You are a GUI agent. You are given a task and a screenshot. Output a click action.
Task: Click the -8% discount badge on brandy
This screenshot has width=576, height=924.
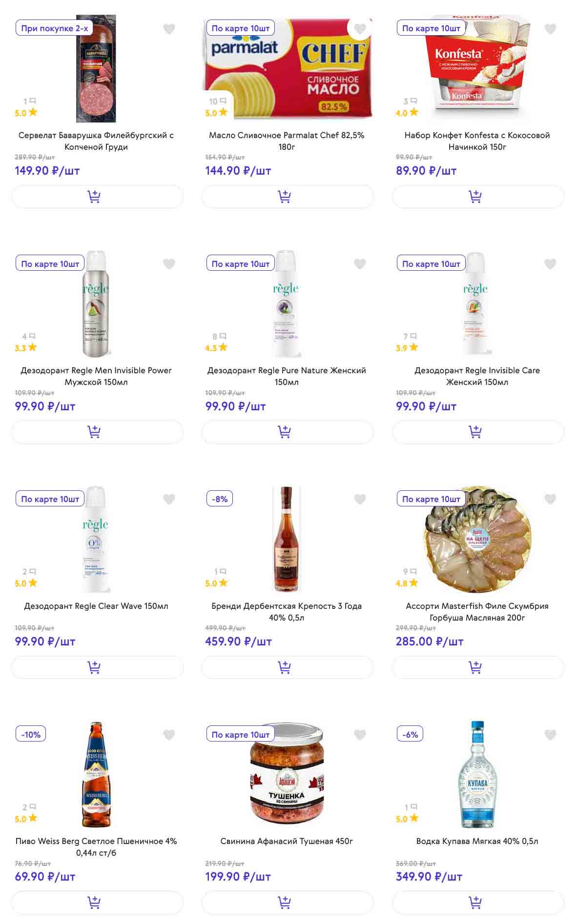(220, 499)
